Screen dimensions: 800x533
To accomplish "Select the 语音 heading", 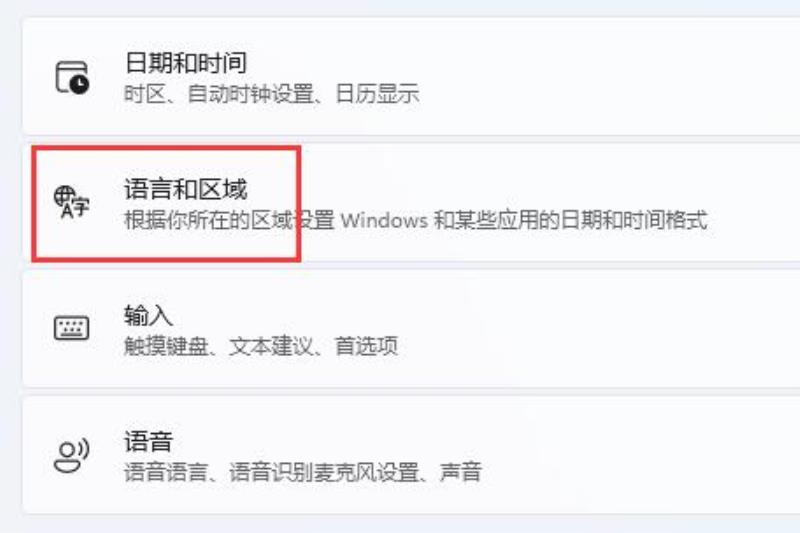I will point(148,441).
